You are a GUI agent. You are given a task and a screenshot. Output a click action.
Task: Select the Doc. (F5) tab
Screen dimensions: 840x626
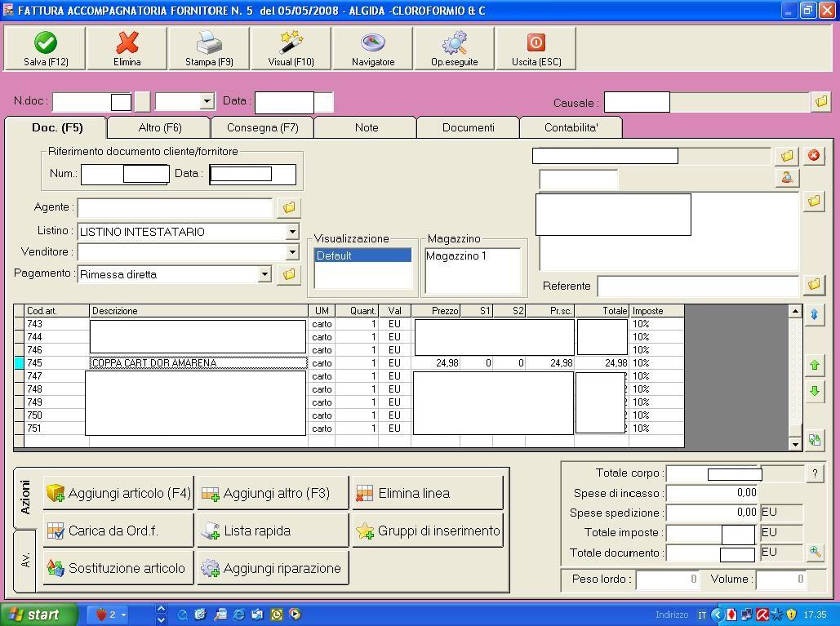pyautogui.click(x=57, y=128)
